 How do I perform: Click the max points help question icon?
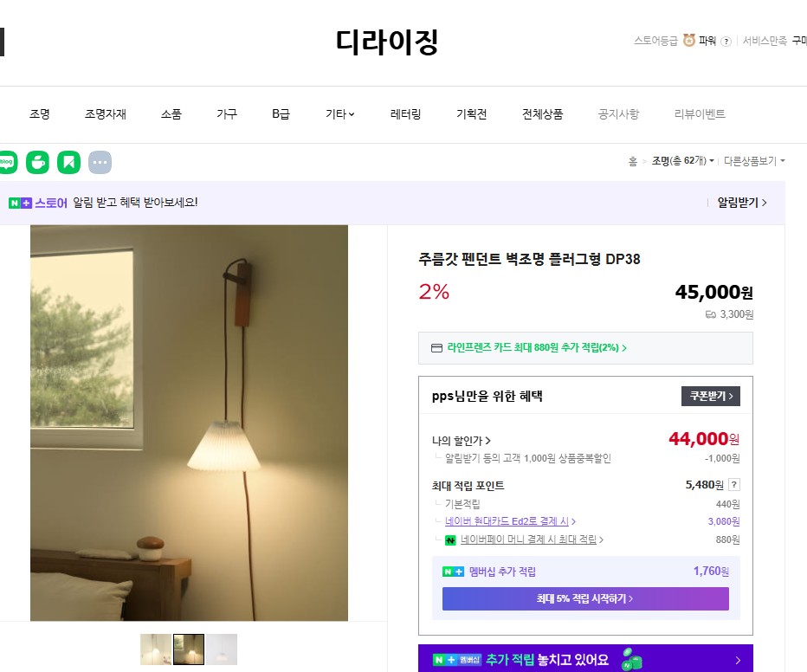[x=734, y=484]
